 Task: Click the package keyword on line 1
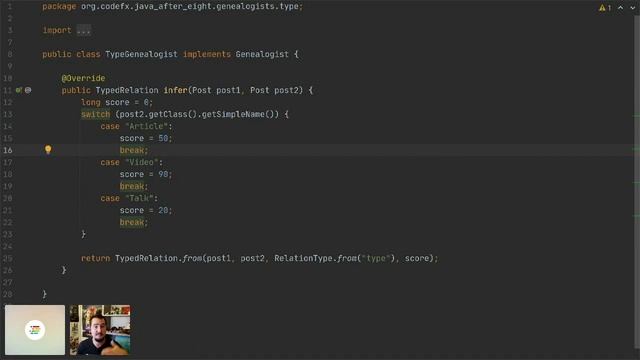pyautogui.click(x=59, y=7)
